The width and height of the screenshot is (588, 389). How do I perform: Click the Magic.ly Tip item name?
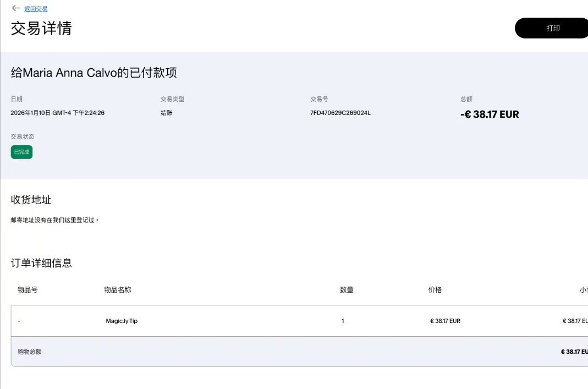click(x=122, y=321)
